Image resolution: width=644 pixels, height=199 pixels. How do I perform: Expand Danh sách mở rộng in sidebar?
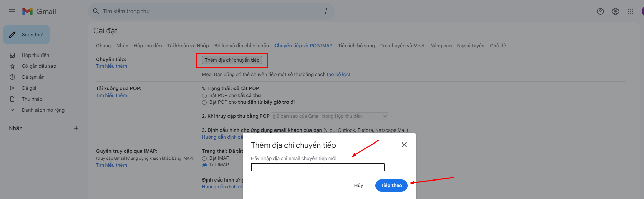(39, 110)
